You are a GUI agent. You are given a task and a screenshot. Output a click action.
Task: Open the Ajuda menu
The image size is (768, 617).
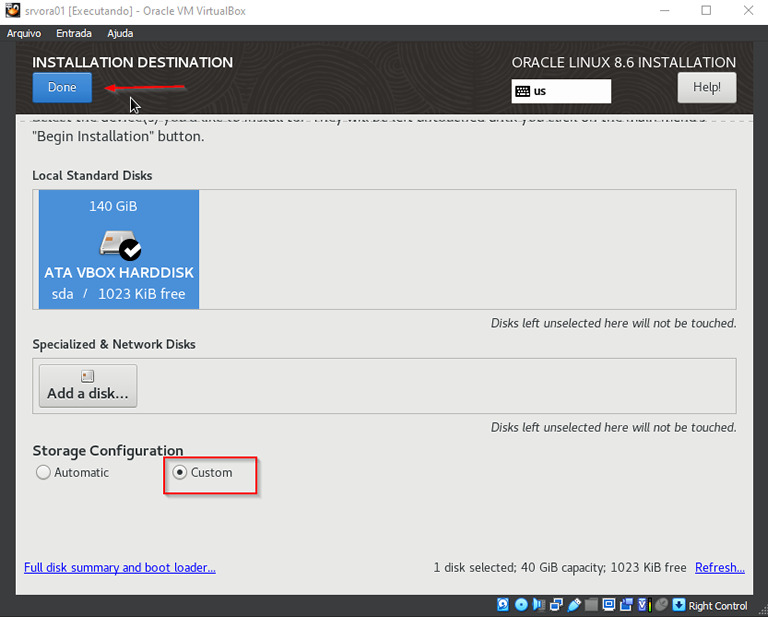click(x=120, y=33)
